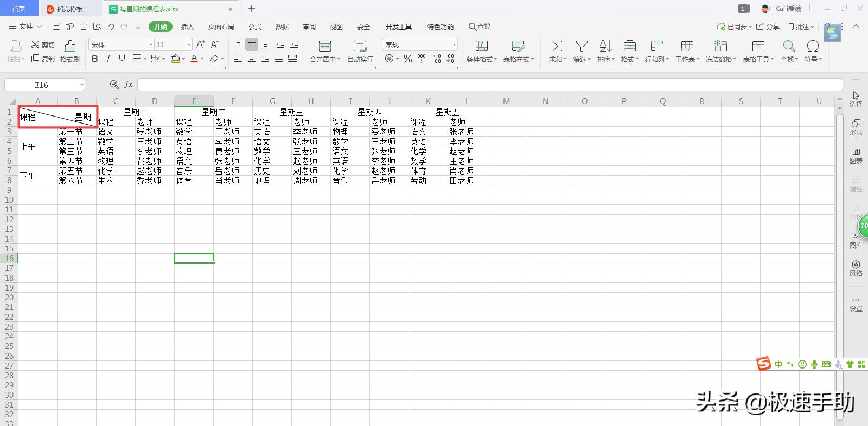868x426 pixels.
Task: Apply percent style with the % icon
Action: pyautogui.click(x=408, y=59)
